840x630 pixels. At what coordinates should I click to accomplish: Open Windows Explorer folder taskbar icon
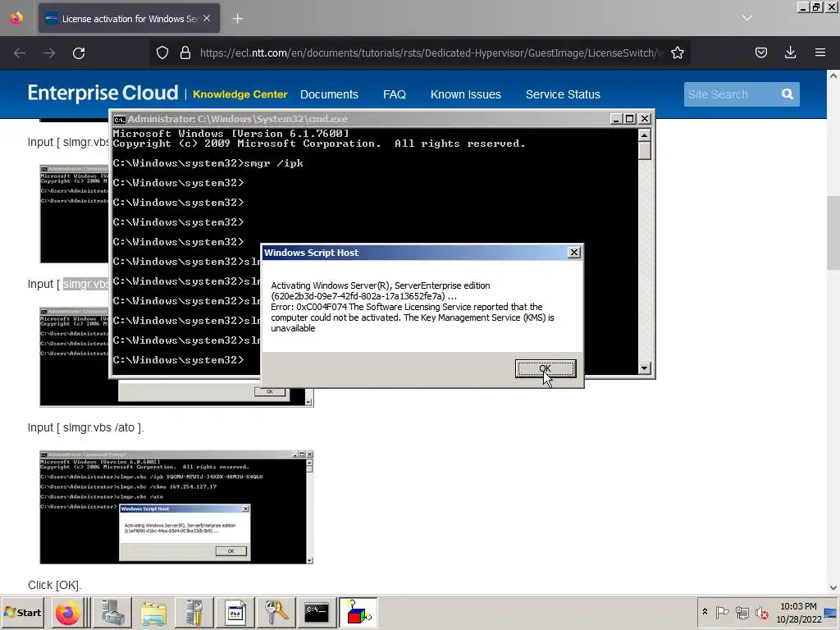153,612
